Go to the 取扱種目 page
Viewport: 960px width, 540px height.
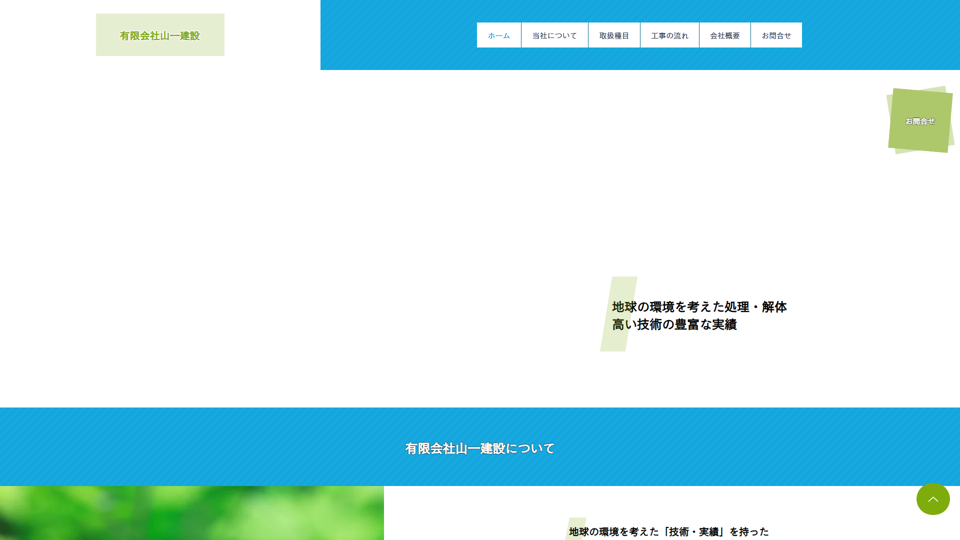click(x=614, y=35)
